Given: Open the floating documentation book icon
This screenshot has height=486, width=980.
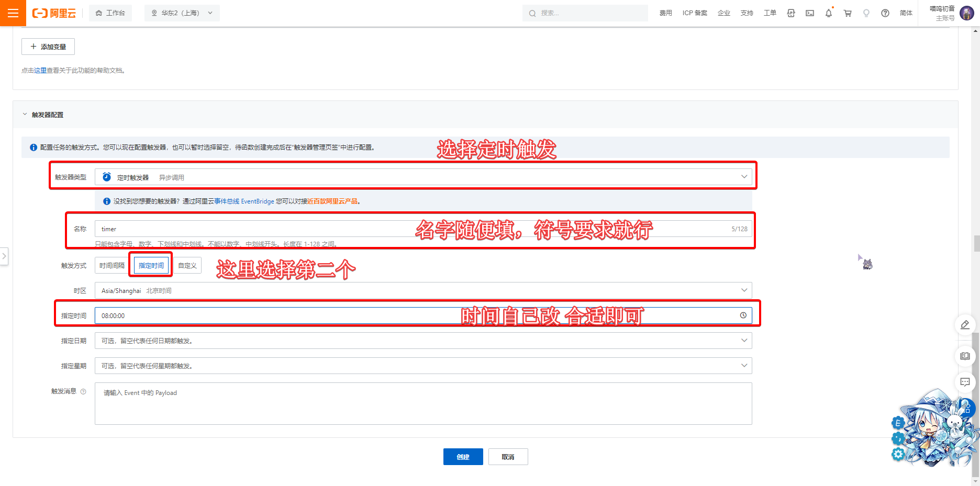Looking at the screenshot, I should tap(965, 356).
